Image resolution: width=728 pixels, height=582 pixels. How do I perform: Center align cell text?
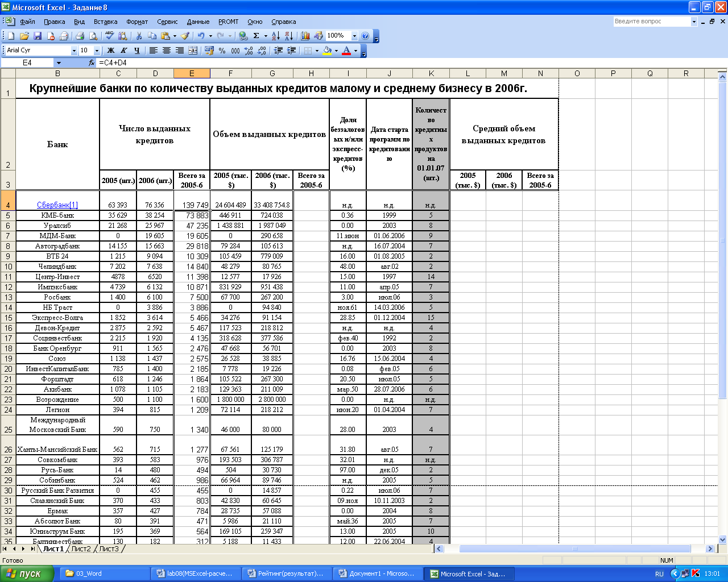(166, 51)
